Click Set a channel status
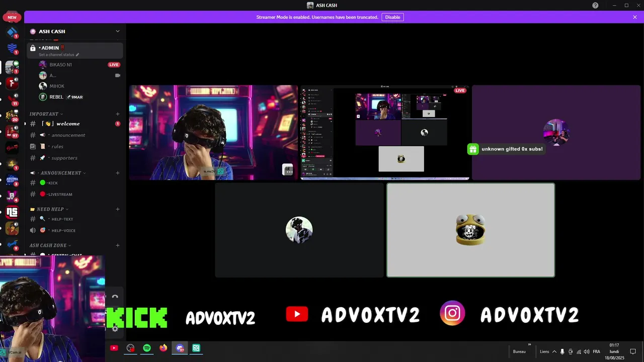 point(56,54)
